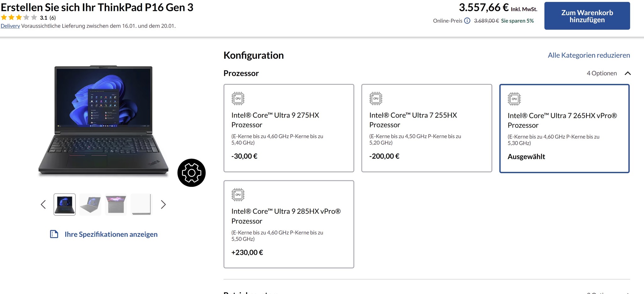Open the black gear configuration icon

pos(191,173)
